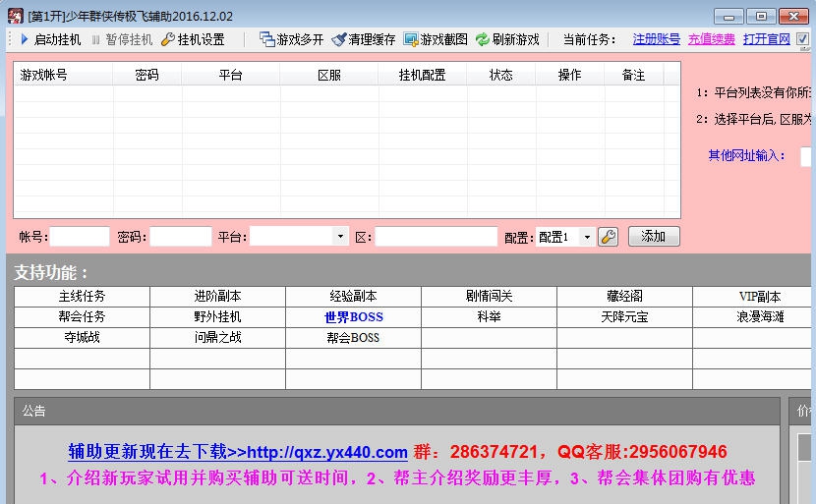Maximize the 少年群侠传 window
The width and height of the screenshot is (816, 504).
pos(761,17)
